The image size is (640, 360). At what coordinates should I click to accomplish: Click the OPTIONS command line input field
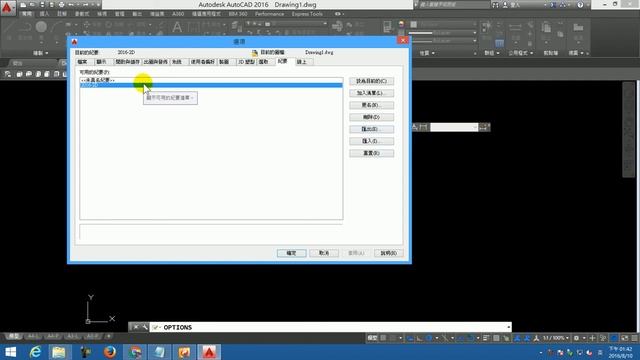pos(330,327)
